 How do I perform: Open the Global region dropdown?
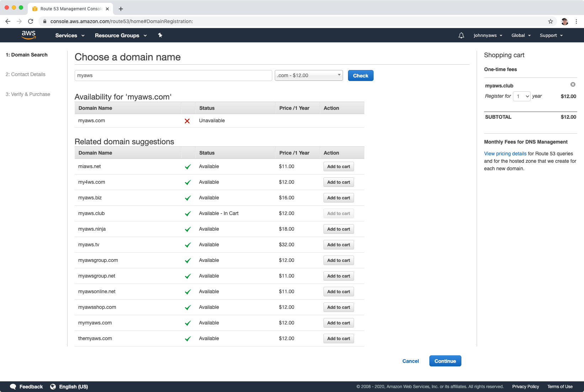coord(521,36)
